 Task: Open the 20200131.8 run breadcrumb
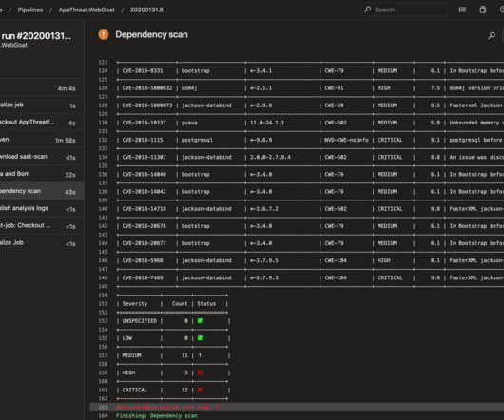tap(146, 10)
